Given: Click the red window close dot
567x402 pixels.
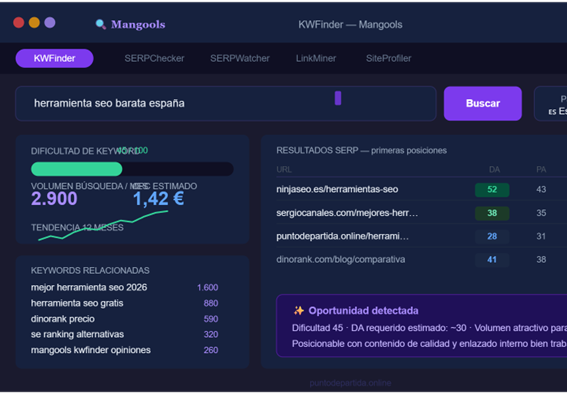Looking at the screenshot, I should [x=19, y=22].
